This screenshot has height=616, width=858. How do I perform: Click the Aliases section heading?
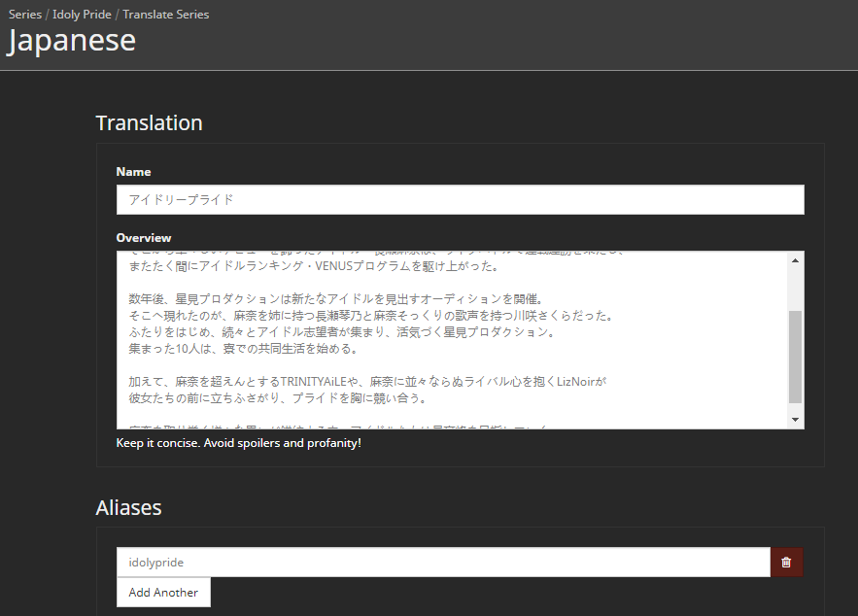click(128, 507)
